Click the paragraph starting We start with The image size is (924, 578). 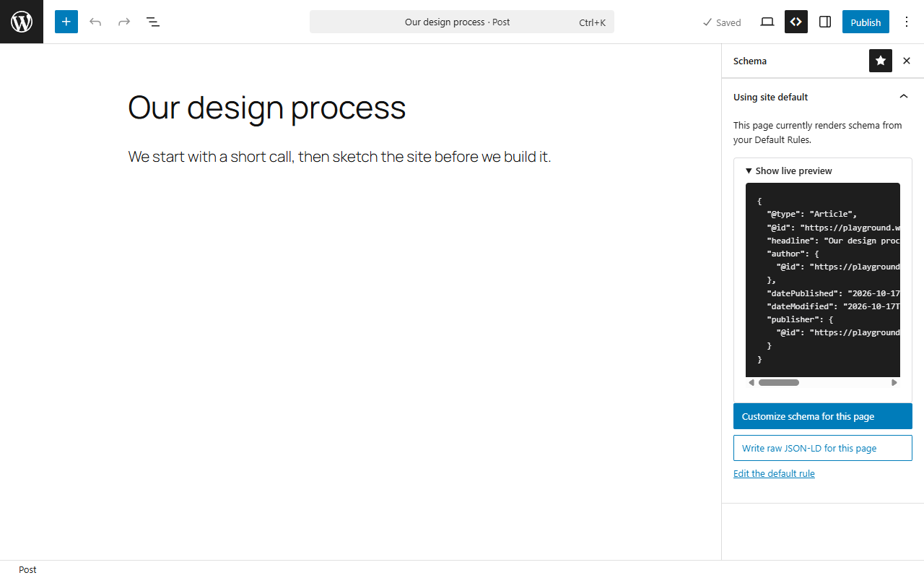(339, 156)
